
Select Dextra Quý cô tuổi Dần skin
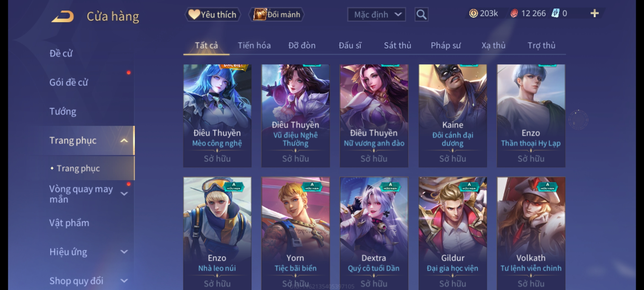tap(374, 233)
